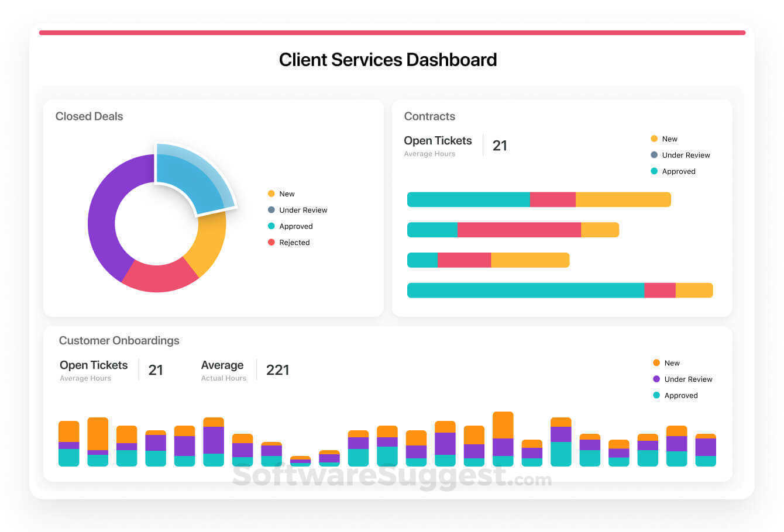Toggle the Rejected label to hide that segment
The height and width of the screenshot is (532, 784).
click(x=294, y=243)
